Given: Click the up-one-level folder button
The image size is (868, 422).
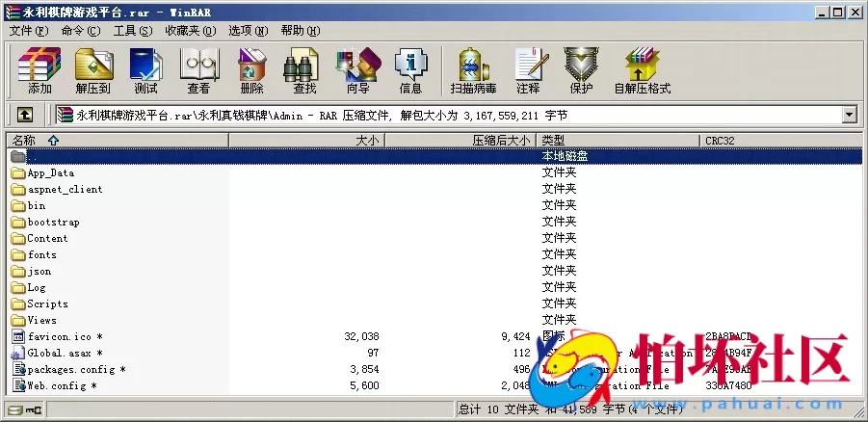Looking at the screenshot, I should 24,116.
